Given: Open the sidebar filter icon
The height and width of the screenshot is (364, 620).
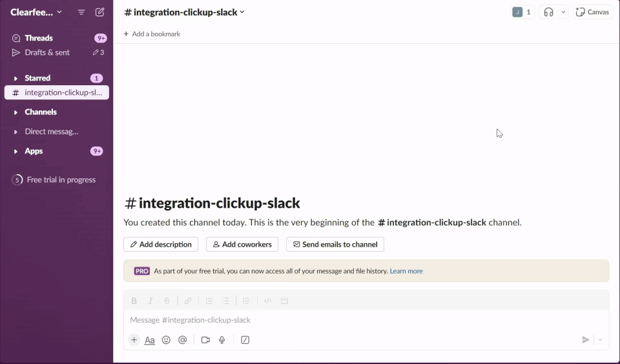Looking at the screenshot, I should (81, 12).
